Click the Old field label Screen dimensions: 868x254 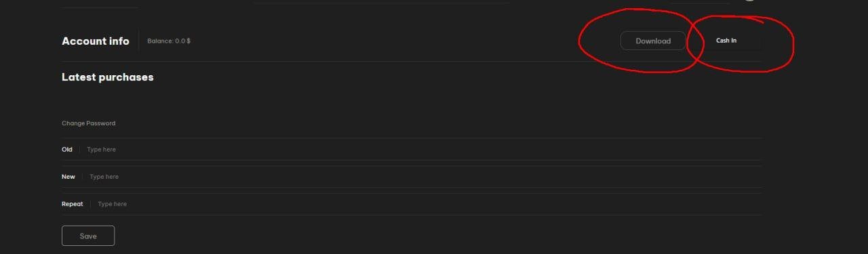click(x=67, y=149)
